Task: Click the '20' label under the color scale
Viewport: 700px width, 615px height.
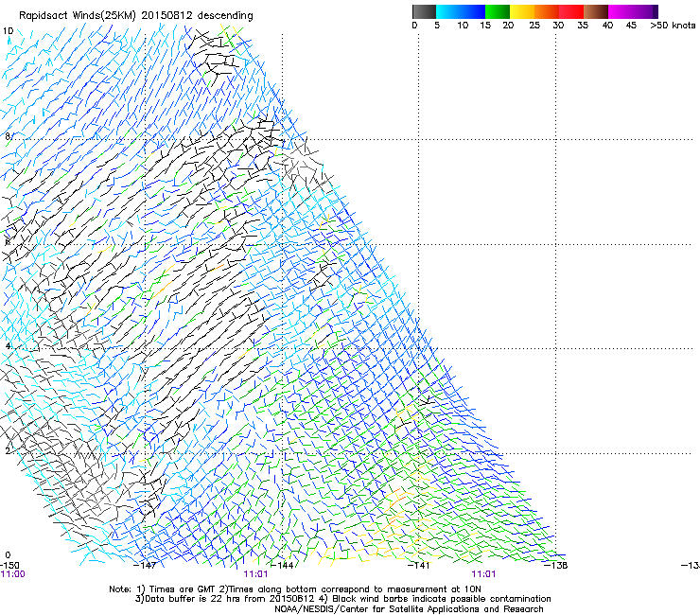Action: (x=508, y=26)
